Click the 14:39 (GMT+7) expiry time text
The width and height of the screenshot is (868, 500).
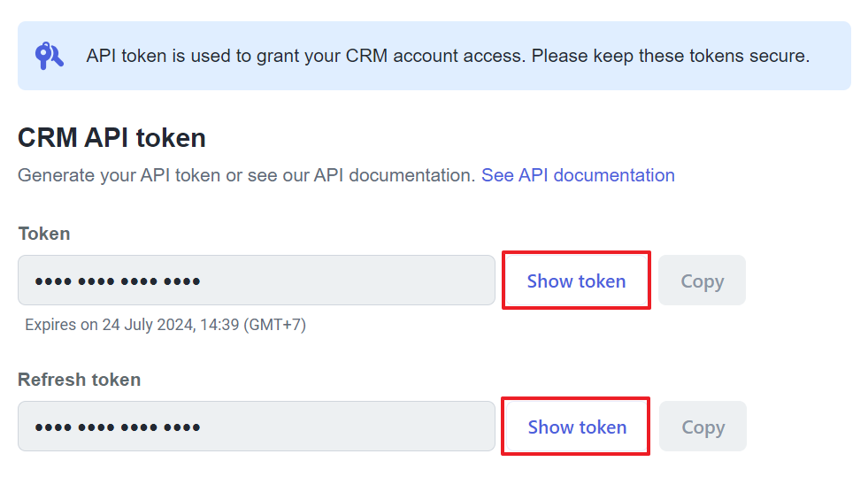(x=253, y=325)
